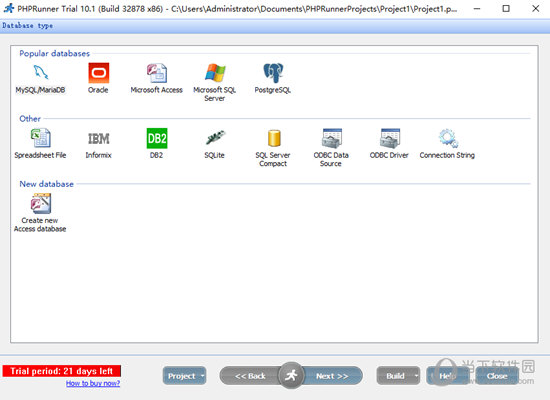Pick the IBM Informix icon
The height and width of the screenshot is (400, 550).
[x=99, y=139]
